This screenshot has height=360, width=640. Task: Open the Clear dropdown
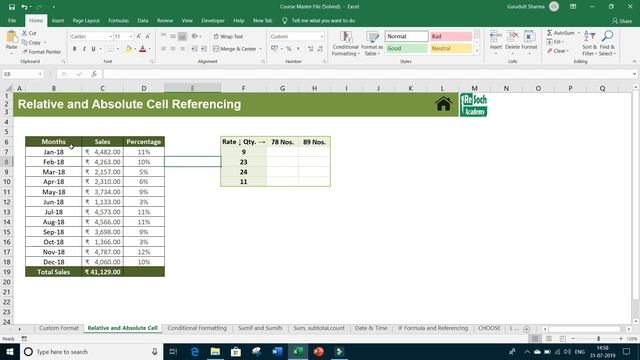[558, 51]
